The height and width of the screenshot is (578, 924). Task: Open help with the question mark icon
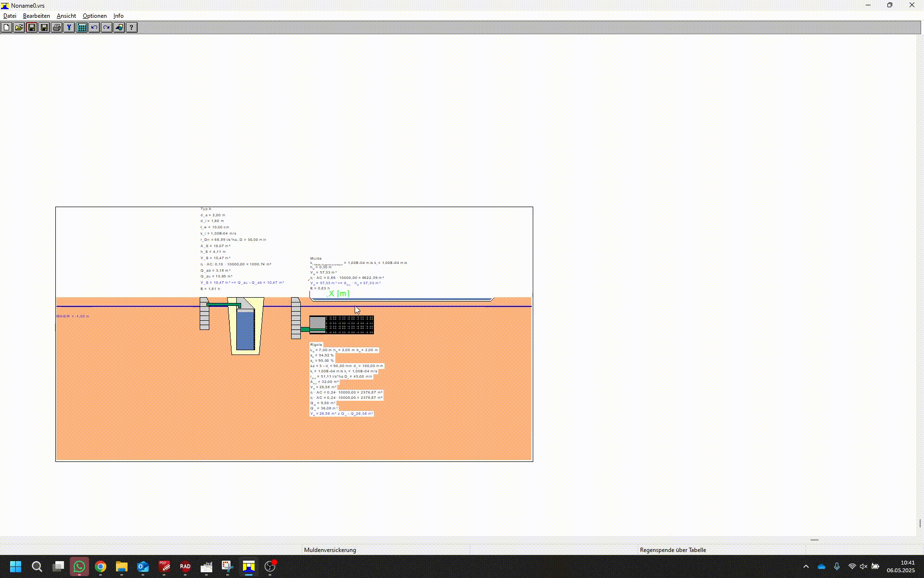tap(131, 27)
